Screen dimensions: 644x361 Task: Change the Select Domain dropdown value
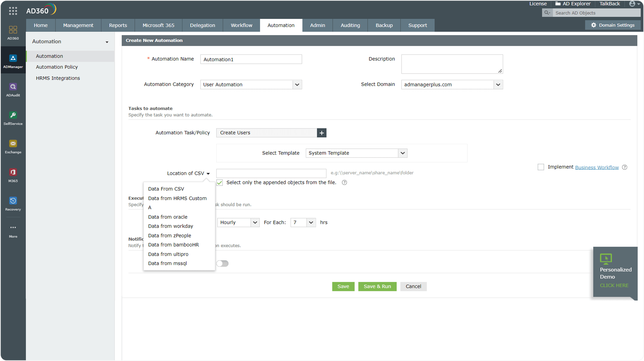point(498,84)
